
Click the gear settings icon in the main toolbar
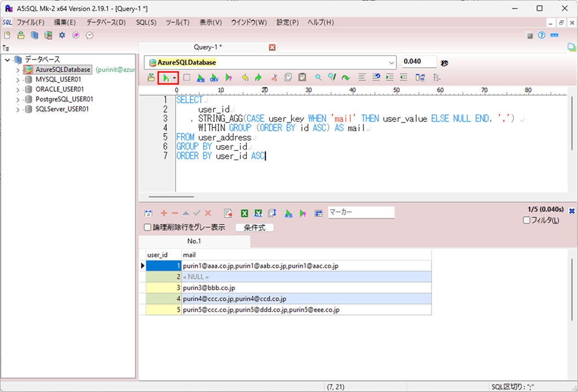[62, 35]
